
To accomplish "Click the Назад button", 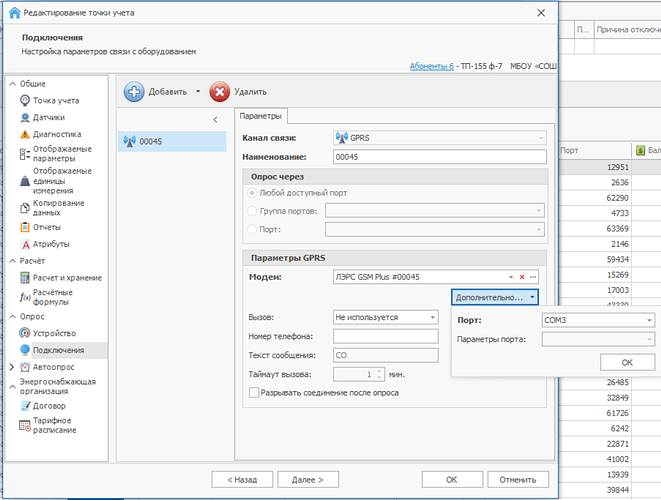I will (x=242, y=479).
